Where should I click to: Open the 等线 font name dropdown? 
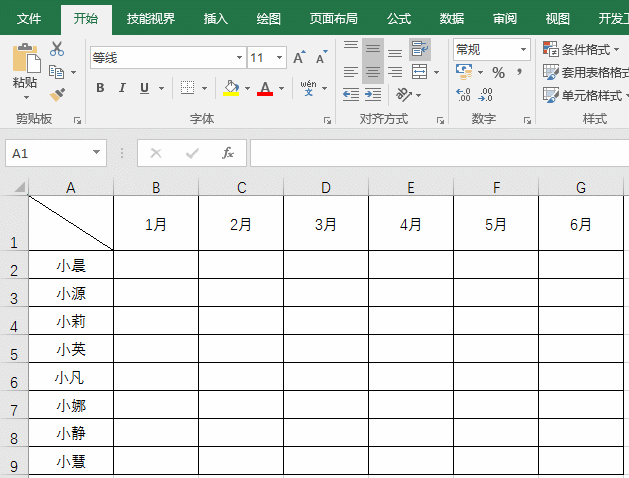pos(239,58)
